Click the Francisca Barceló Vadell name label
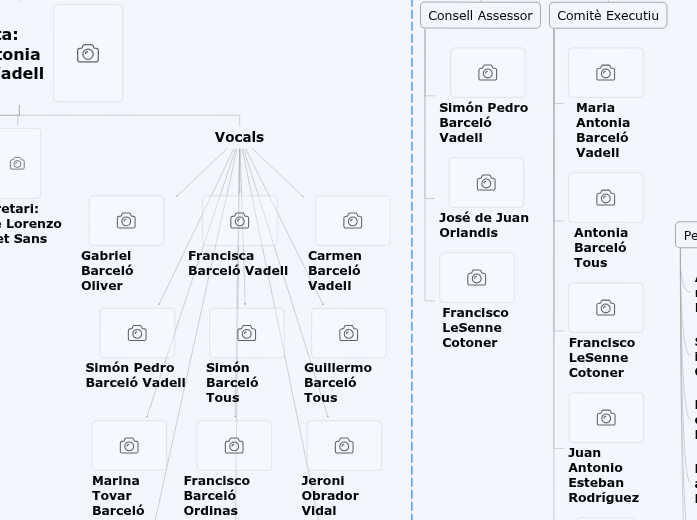 238,263
